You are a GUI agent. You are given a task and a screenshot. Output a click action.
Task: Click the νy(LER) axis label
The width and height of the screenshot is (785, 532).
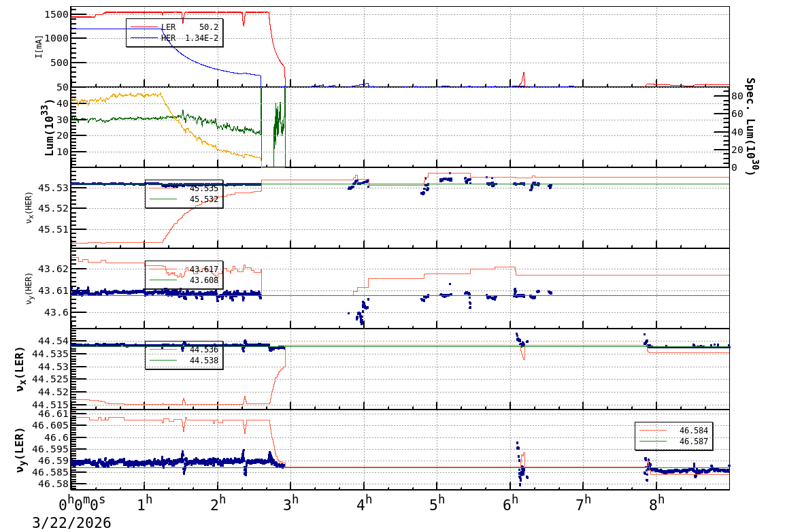click(x=20, y=449)
